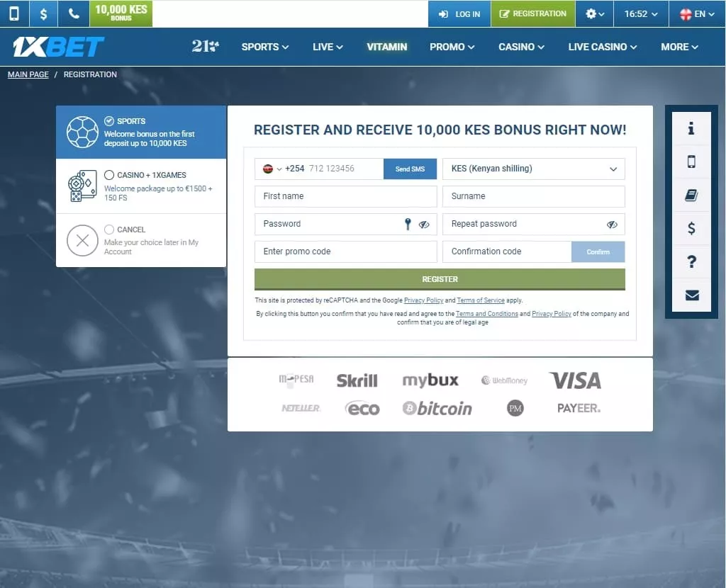The image size is (726, 588).
Task: Click the mobile app icon in top bar
Action: [14, 13]
